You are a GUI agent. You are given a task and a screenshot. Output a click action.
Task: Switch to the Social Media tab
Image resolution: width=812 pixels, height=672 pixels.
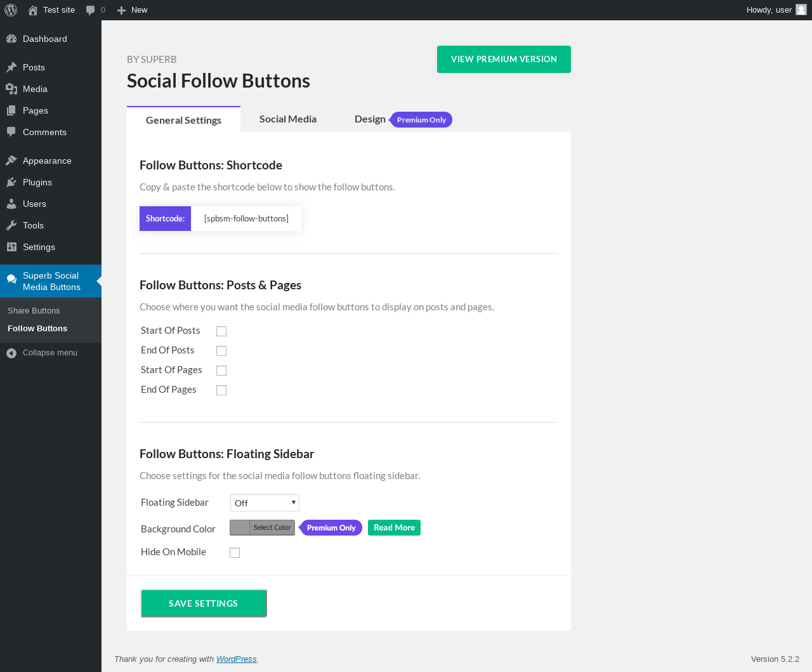click(x=288, y=119)
